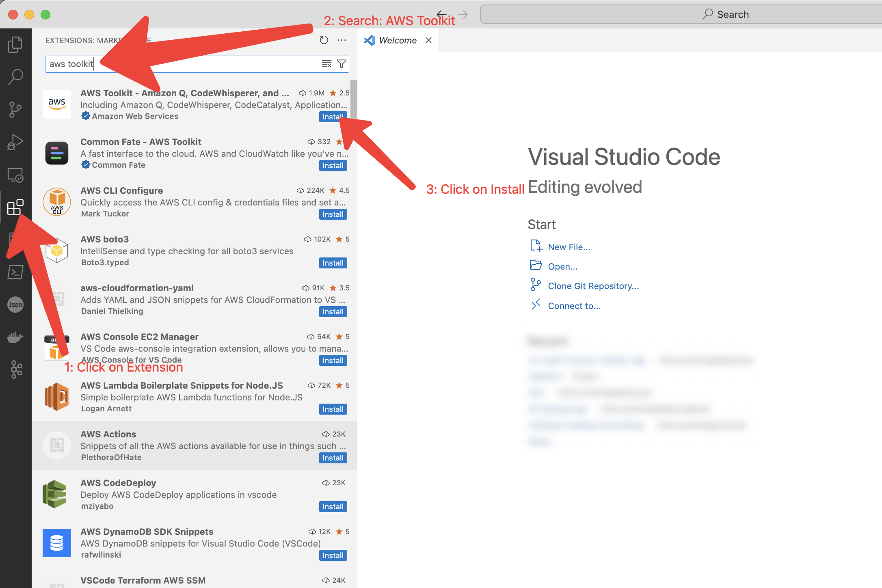This screenshot has width=882, height=588.
Task: Select the AWS Toolkit extension aws logo
Action: pyautogui.click(x=57, y=104)
